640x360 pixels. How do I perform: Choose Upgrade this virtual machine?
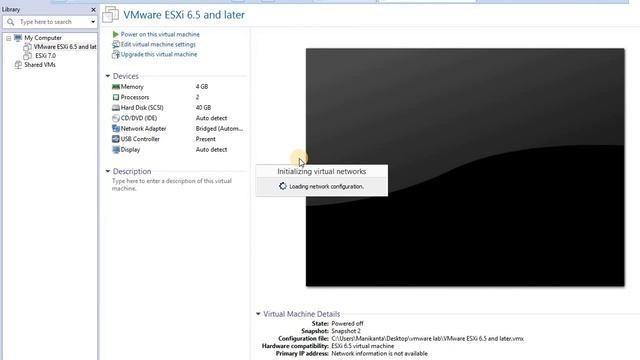[x=159, y=54]
